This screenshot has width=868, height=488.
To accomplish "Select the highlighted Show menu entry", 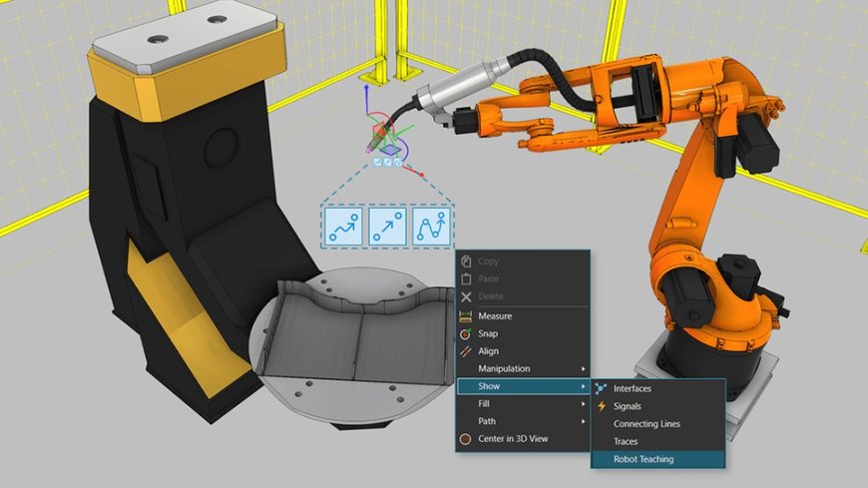I will 523,386.
